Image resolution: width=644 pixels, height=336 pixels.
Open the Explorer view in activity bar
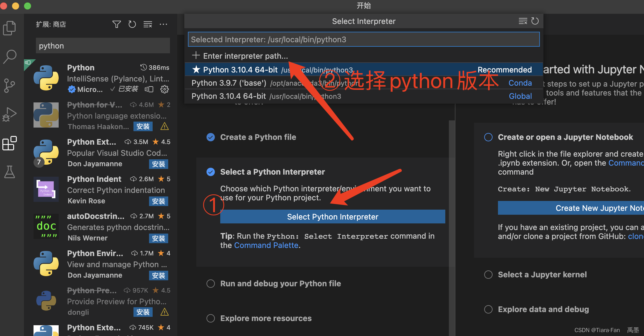(x=9, y=28)
